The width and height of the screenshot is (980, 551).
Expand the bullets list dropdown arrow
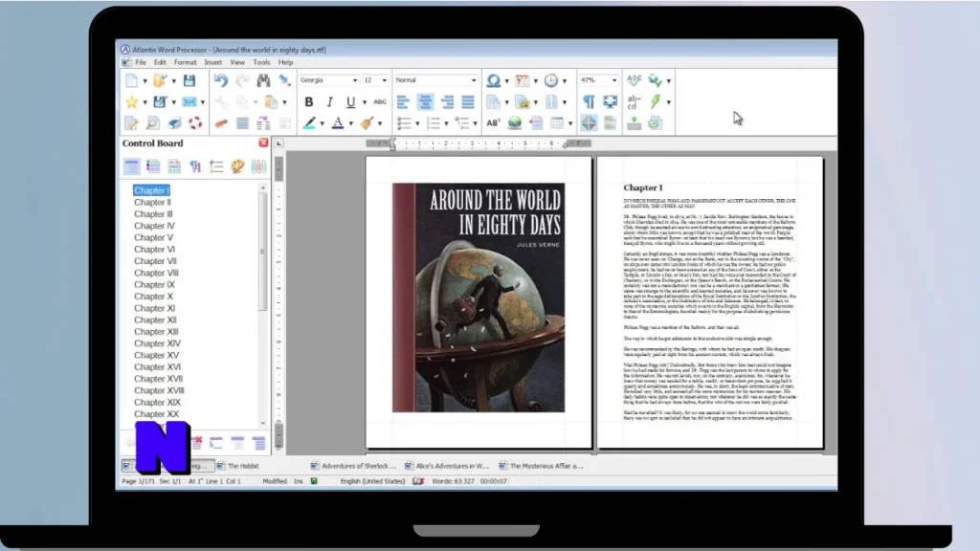[x=417, y=123]
